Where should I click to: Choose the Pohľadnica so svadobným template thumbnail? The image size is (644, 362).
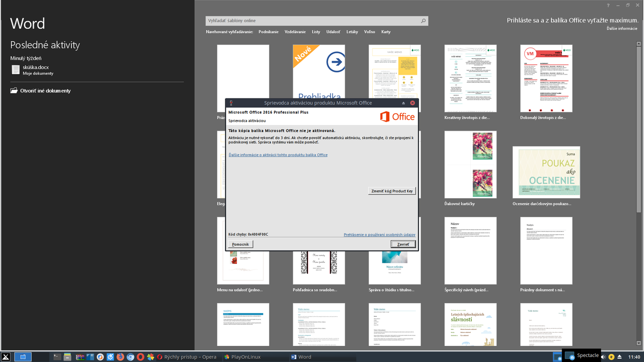point(319,267)
